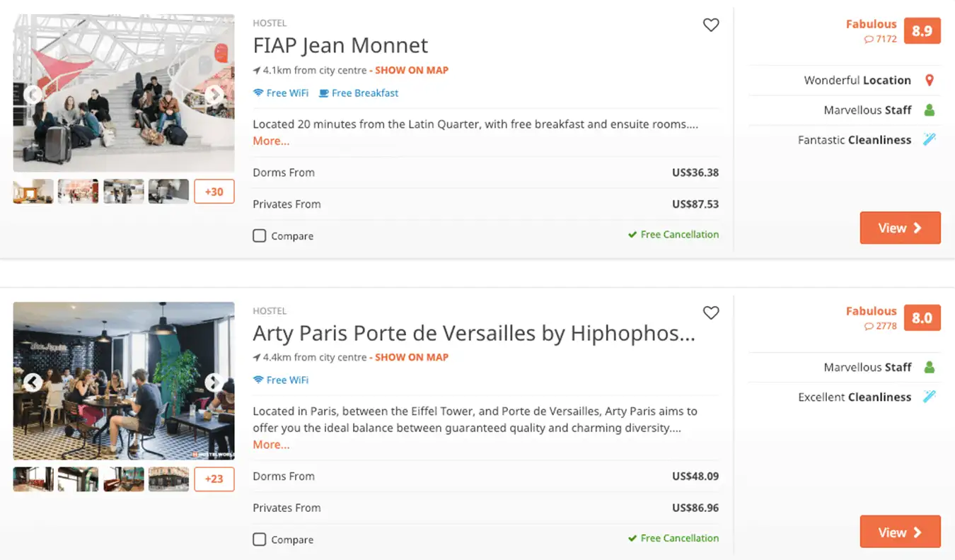The width and height of the screenshot is (955, 560).
Task: Open the Arty Paris Porte de Versailles title
Action: pos(474,333)
